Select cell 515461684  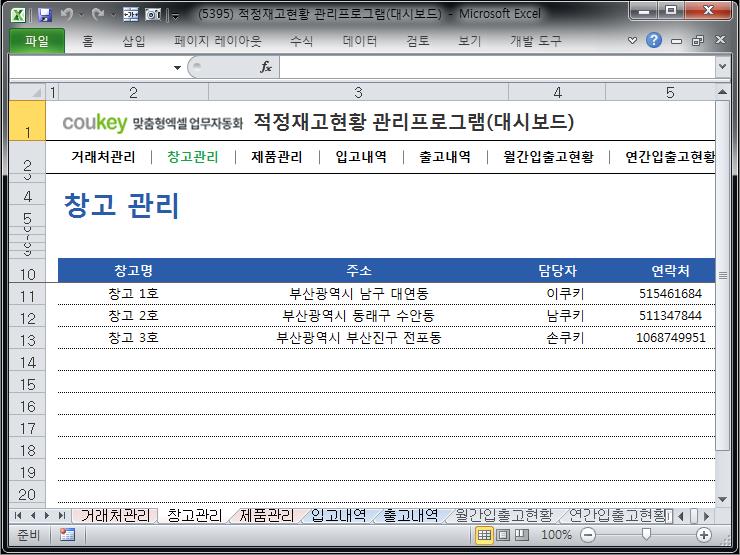coord(670,294)
